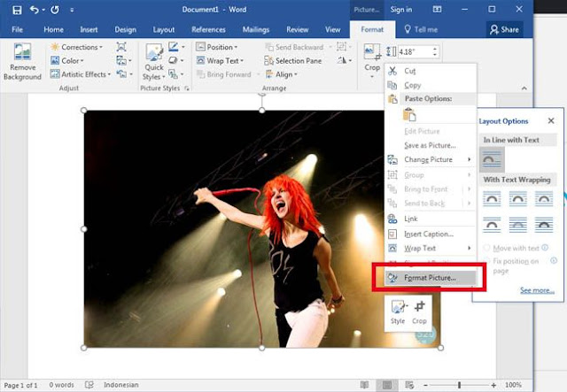Open the Wrap Text ribbon dropdown
Screen dimensions: 567x392
[221, 61]
